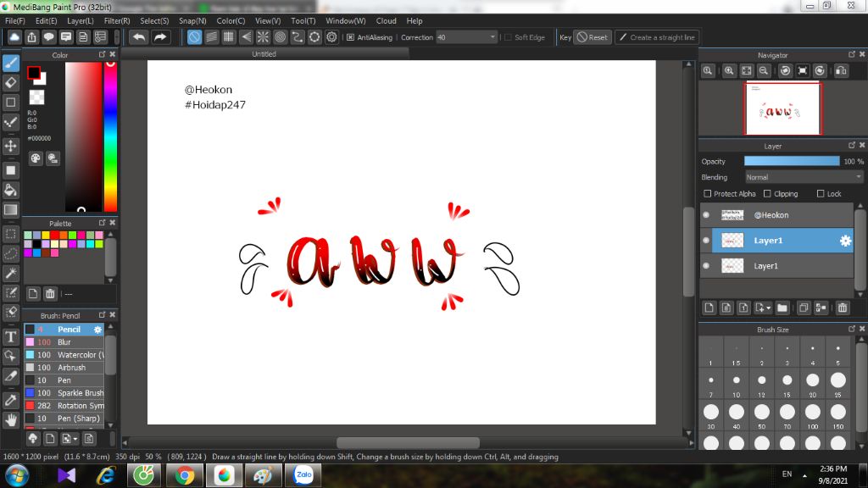868x488 pixels.
Task: Enable Clipping checkbox
Action: click(767, 194)
